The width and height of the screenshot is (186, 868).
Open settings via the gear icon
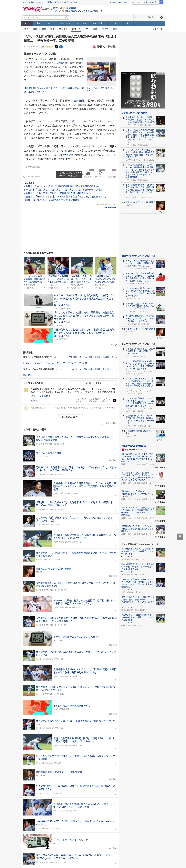point(161,18)
